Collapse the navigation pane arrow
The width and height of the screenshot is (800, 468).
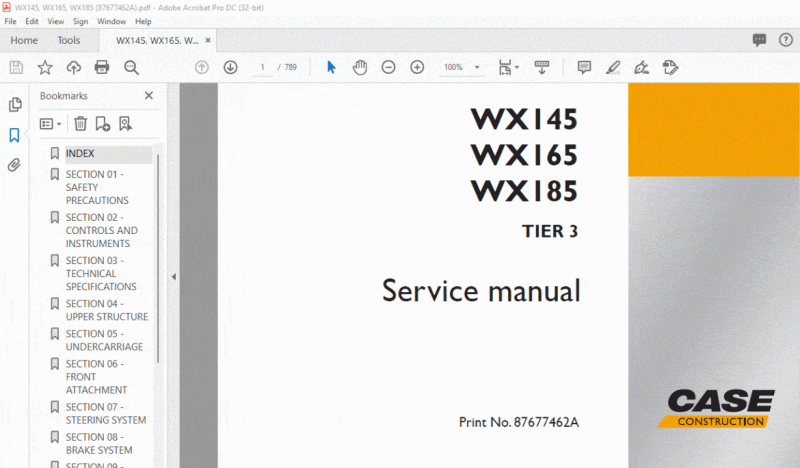click(173, 277)
